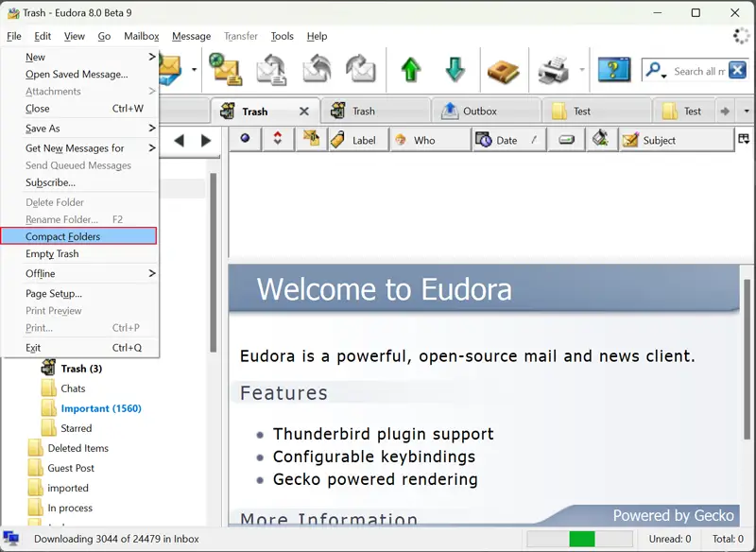Open the search options magnifier dropdown
The image size is (756, 552).
tap(656, 70)
